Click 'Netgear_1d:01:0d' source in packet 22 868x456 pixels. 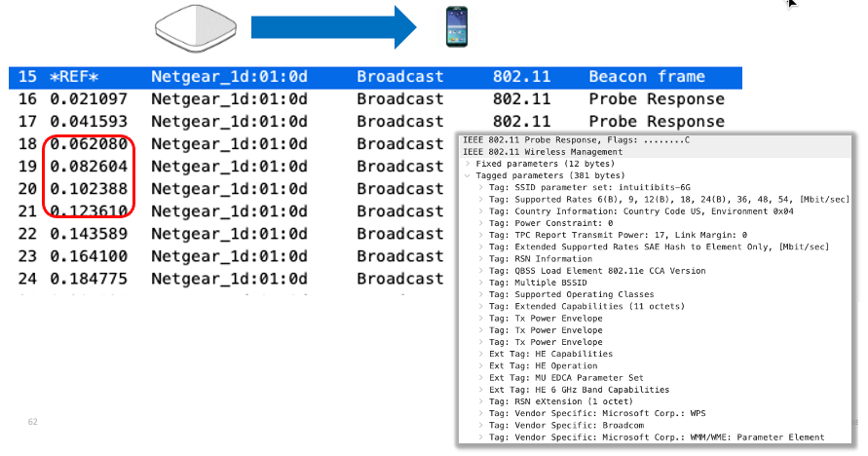tap(229, 234)
